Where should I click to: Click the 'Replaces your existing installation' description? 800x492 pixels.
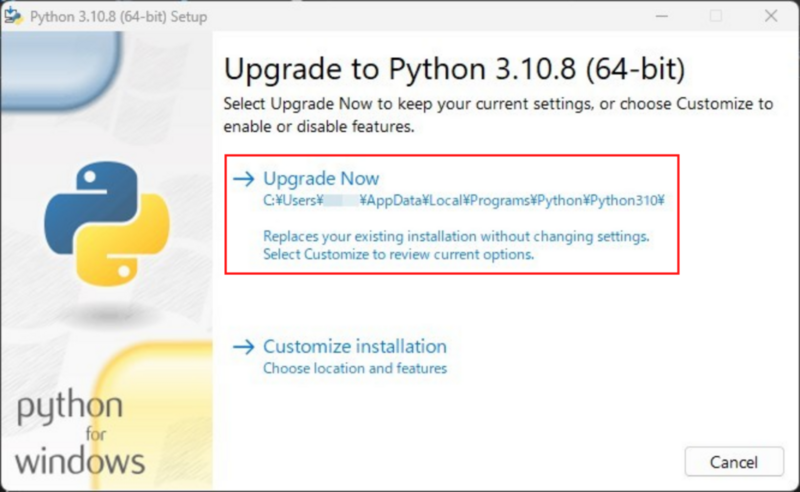coord(456,236)
